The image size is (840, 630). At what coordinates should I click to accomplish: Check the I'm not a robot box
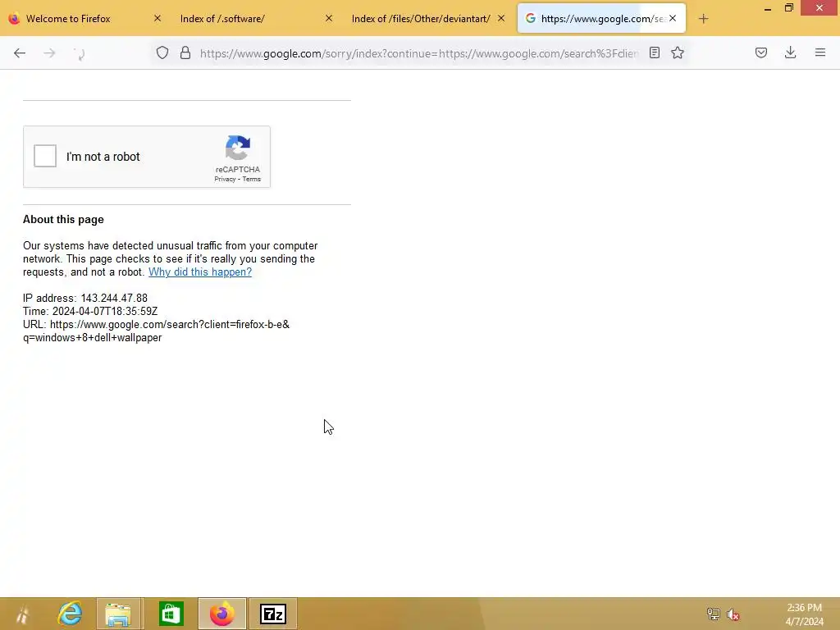[45, 156]
